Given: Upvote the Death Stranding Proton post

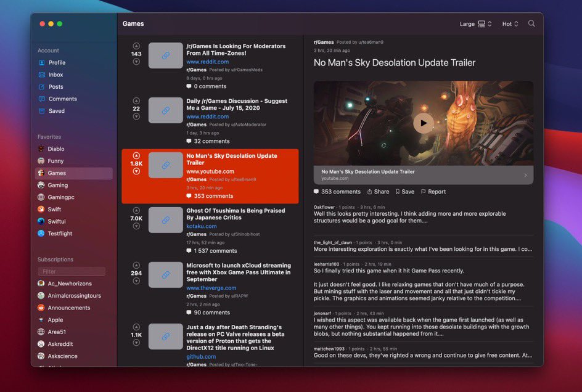Looking at the screenshot, I should coord(136,327).
